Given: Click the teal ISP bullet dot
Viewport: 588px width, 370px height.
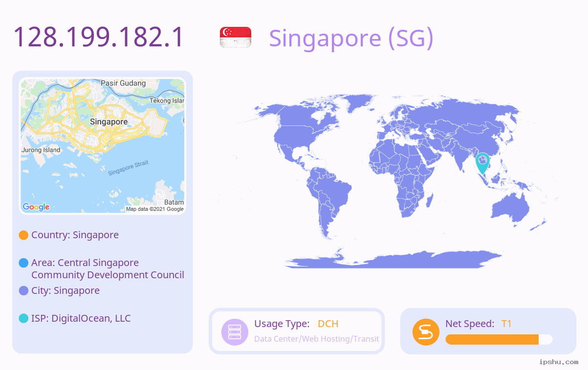Looking at the screenshot, I should 23,318.
